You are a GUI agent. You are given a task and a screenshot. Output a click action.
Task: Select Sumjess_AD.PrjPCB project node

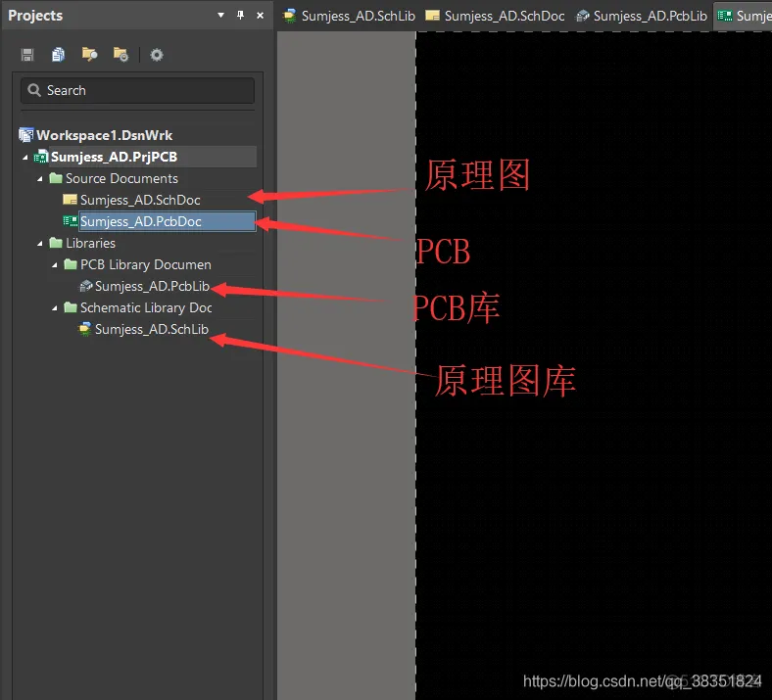114,157
